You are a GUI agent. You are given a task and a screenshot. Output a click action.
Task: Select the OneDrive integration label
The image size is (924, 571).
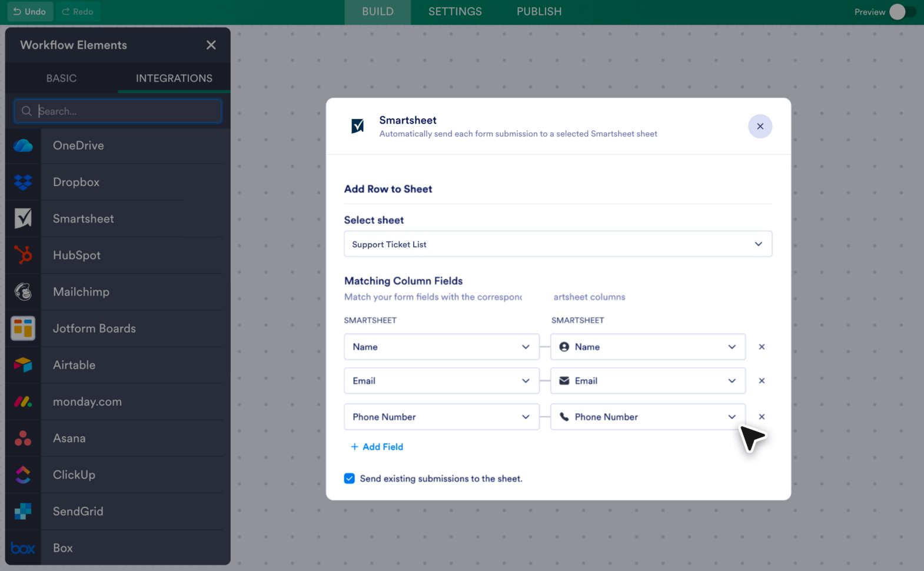pos(78,145)
